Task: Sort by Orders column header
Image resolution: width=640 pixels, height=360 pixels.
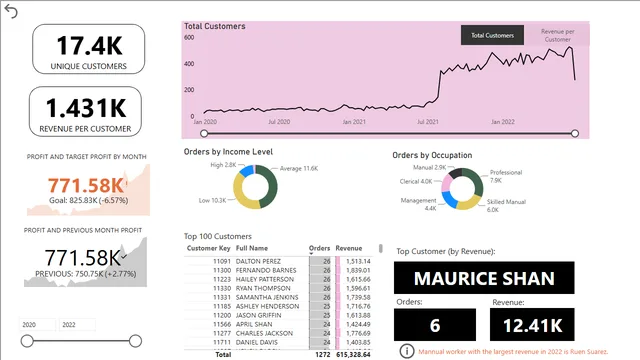Action: (x=319, y=248)
